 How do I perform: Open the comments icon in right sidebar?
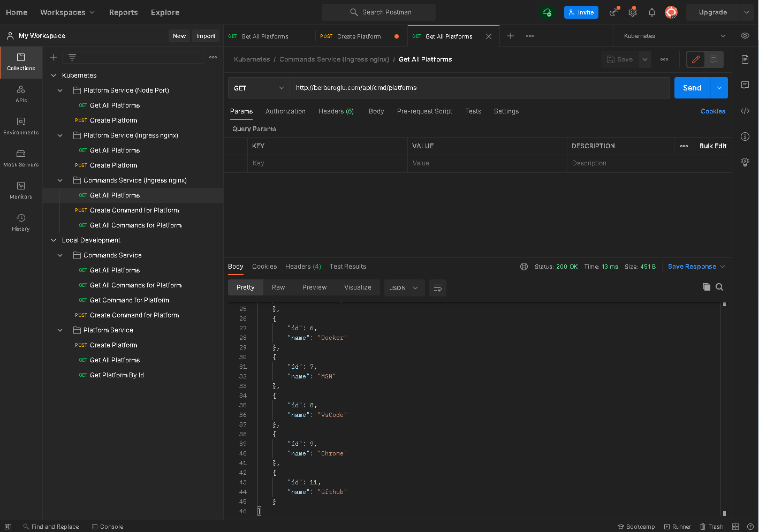[x=745, y=85]
